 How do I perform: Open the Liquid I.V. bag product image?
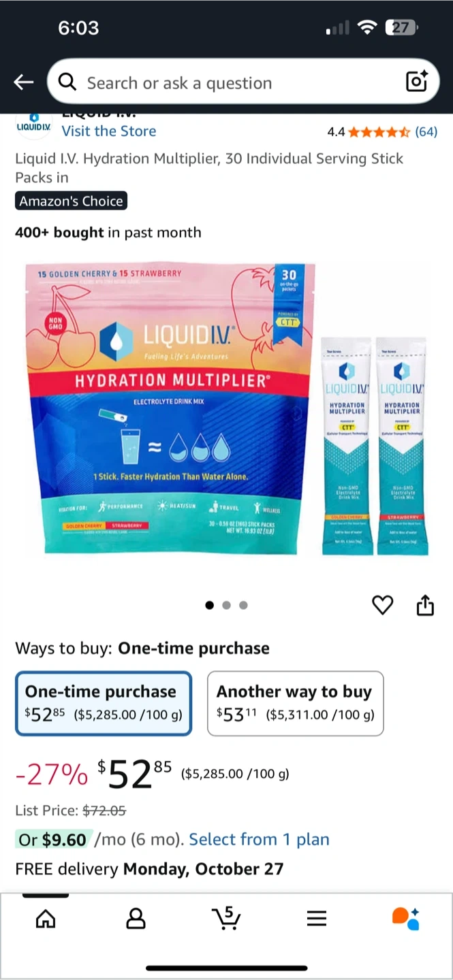tap(170, 407)
